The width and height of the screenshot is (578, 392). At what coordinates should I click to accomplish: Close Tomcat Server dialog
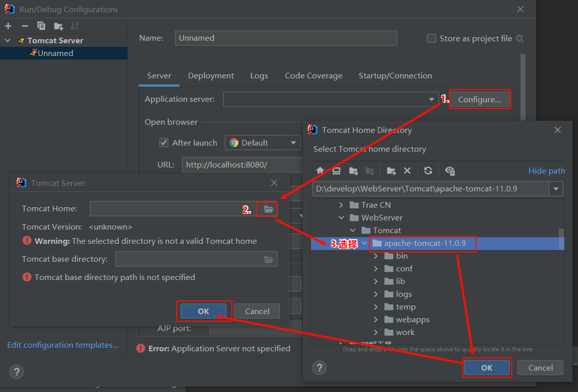(x=274, y=183)
